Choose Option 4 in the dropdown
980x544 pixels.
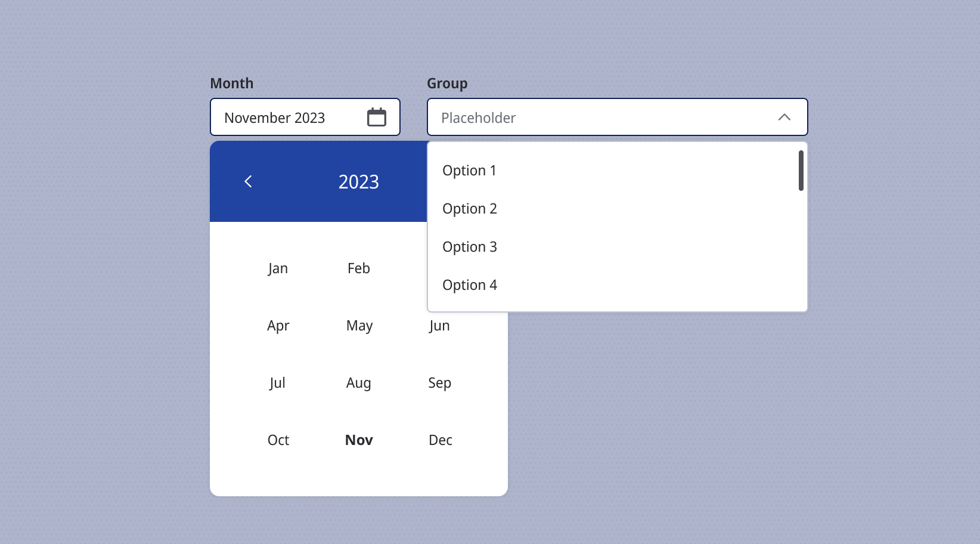pyautogui.click(x=469, y=285)
